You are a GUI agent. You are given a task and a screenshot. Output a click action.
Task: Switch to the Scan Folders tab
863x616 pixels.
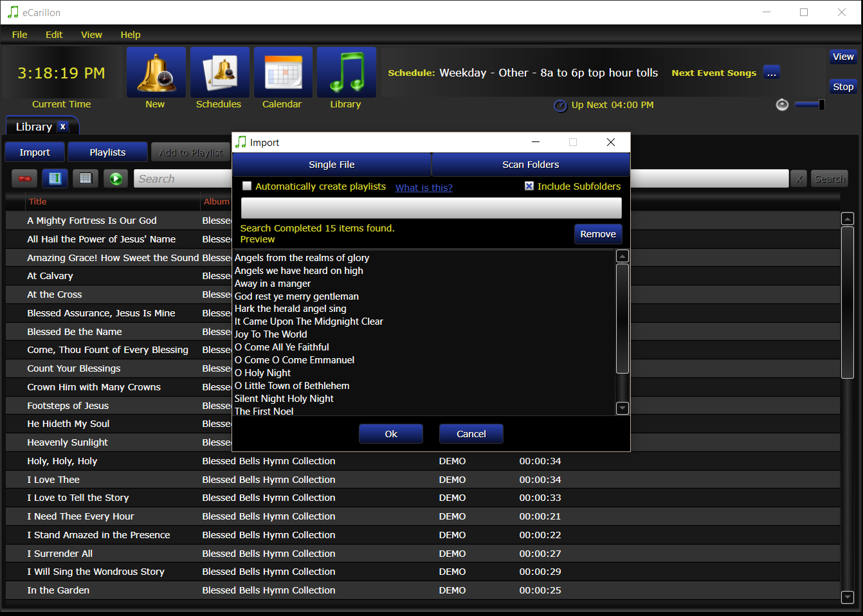pyautogui.click(x=531, y=165)
